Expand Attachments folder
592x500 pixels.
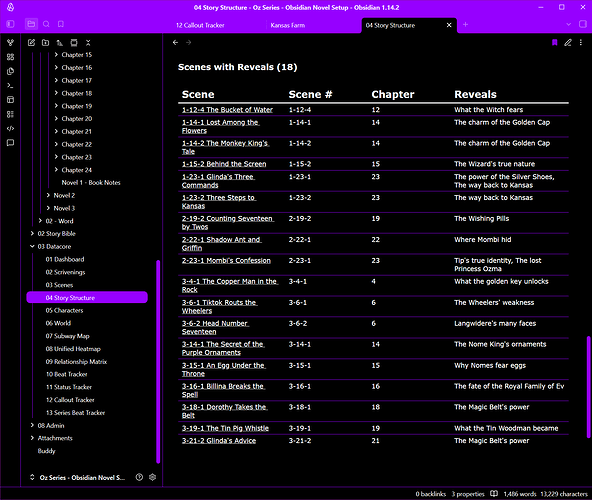point(32,438)
